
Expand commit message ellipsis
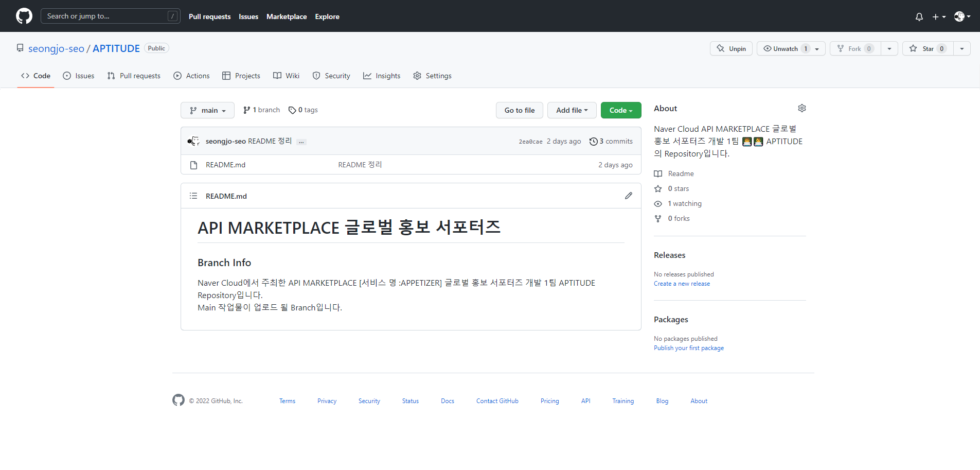coord(301,142)
